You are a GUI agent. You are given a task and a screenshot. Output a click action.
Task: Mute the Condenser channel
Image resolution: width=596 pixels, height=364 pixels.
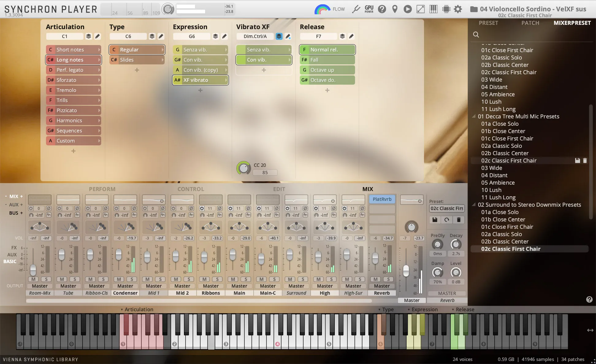click(119, 279)
